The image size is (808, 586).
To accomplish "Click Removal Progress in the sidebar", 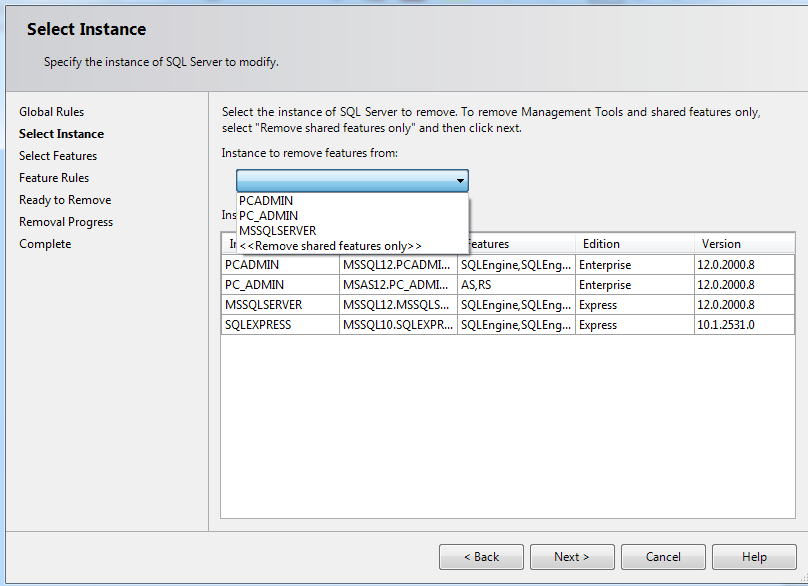I will point(65,221).
